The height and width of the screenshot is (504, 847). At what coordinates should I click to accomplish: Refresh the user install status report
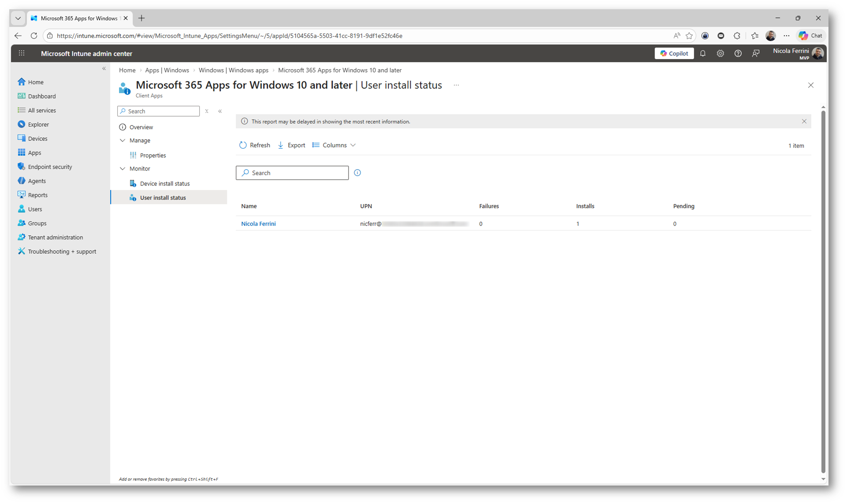255,145
